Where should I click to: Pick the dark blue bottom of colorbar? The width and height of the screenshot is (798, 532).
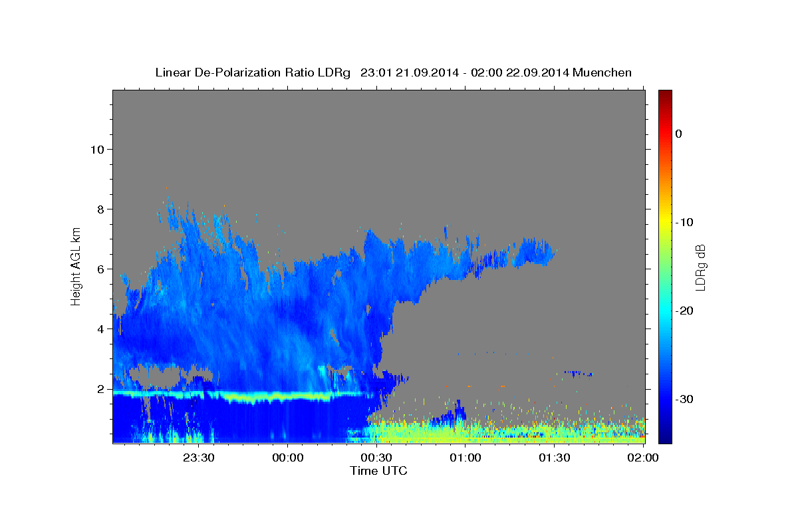click(665, 437)
